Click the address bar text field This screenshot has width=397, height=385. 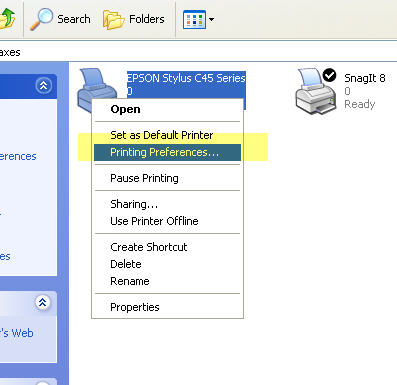(198, 52)
